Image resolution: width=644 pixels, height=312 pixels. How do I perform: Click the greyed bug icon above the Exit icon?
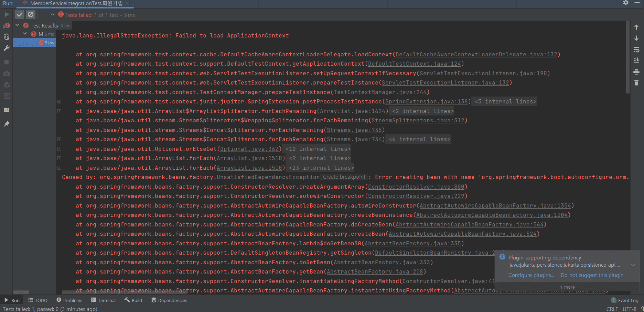pyautogui.click(x=7, y=85)
